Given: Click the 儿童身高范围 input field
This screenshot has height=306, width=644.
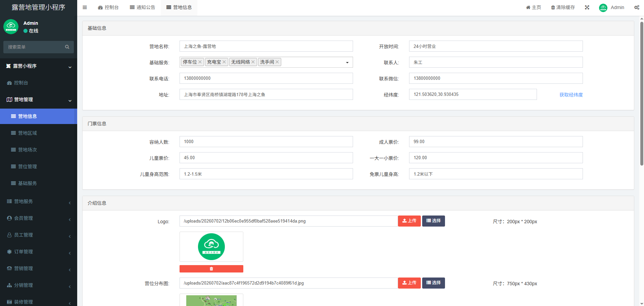Looking at the screenshot, I should pyautogui.click(x=266, y=174).
